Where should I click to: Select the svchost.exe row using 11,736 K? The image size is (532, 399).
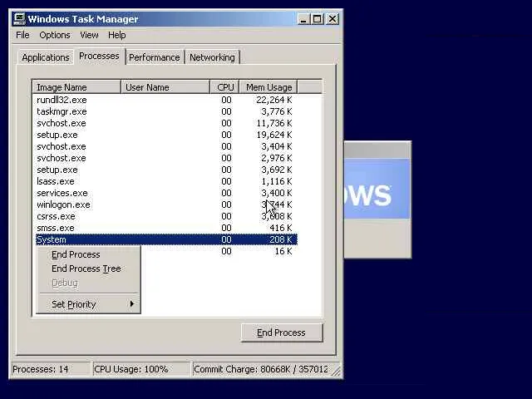pyautogui.click(x=166, y=123)
